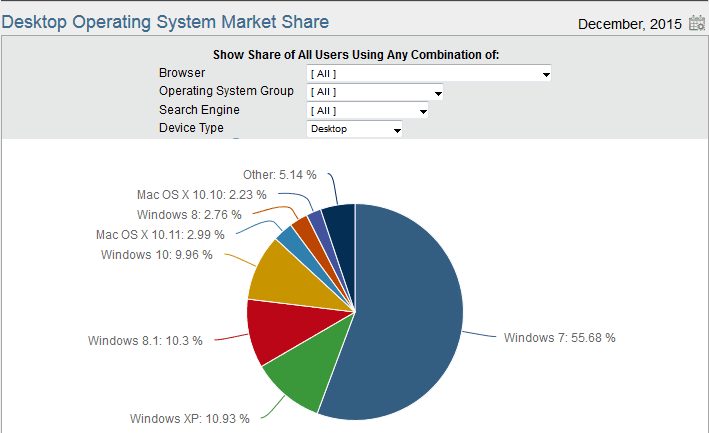Click the Desktop Operating System Market Share title
Viewport: 709px width, 433px height.
pos(165,22)
